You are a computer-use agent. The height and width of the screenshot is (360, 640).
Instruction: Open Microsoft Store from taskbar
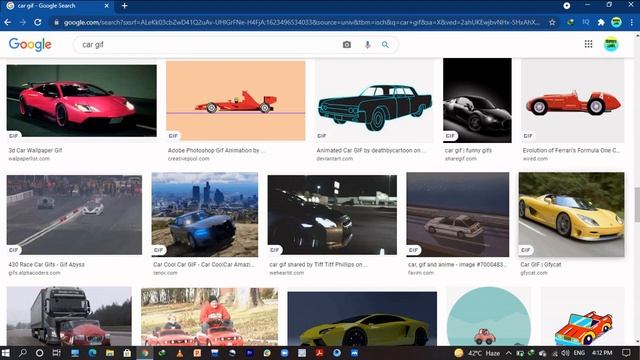click(x=127, y=353)
